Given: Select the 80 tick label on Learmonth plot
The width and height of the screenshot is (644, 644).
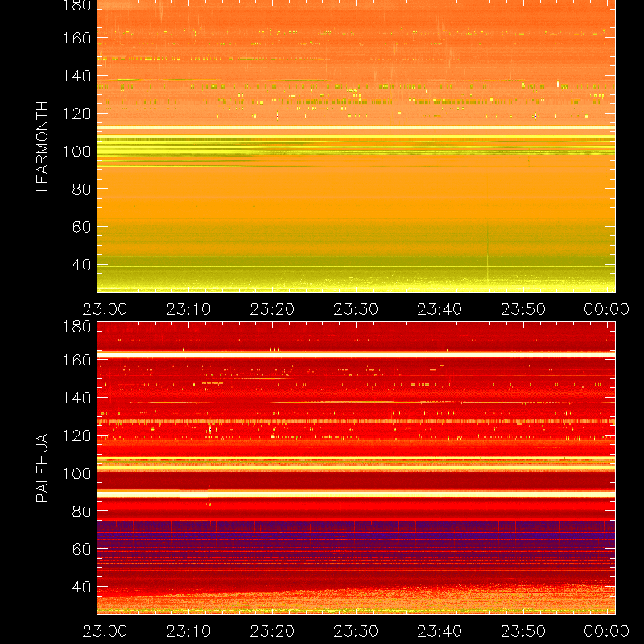Looking at the screenshot, I should (x=81, y=189).
